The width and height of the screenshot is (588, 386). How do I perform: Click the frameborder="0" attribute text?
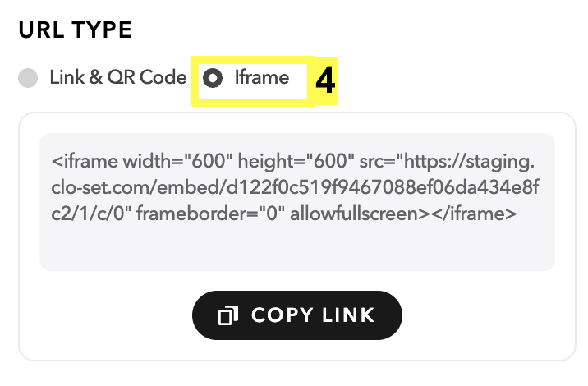tap(211, 214)
